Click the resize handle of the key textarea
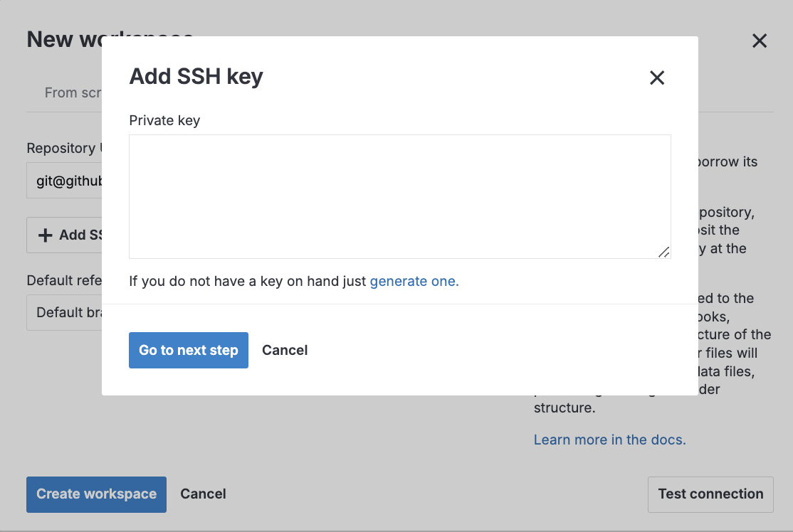The height and width of the screenshot is (532, 793). (664, 252)
